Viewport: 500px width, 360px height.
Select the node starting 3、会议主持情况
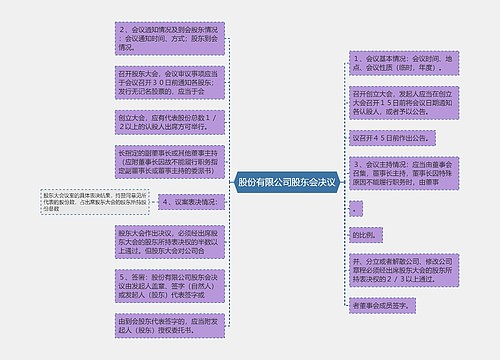pyautogui.click(x=404, y=173)
